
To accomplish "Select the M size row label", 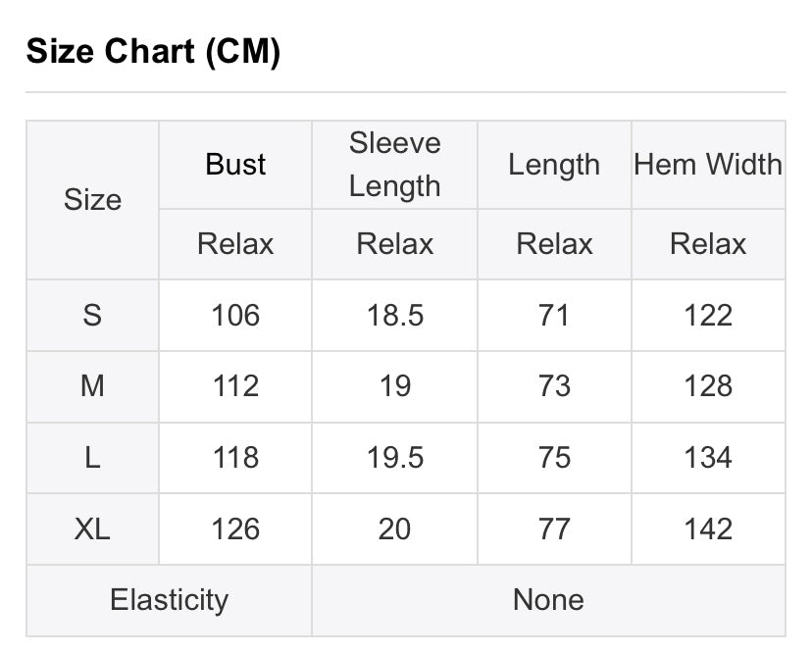I will [92, 386].
